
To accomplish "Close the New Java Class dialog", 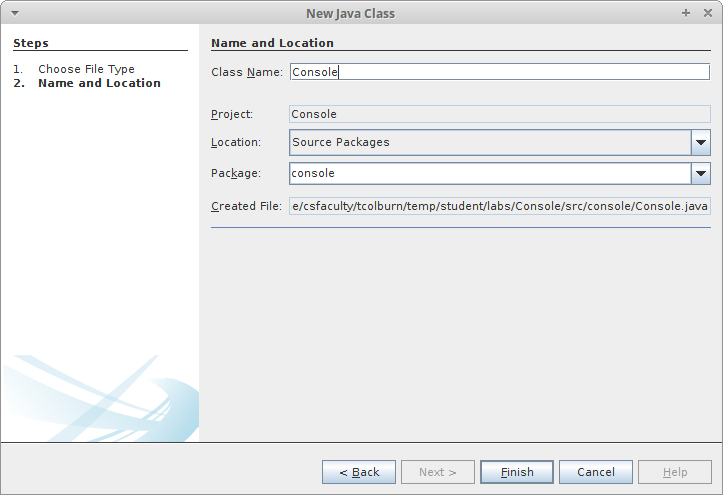I will [x=706, y=13].
